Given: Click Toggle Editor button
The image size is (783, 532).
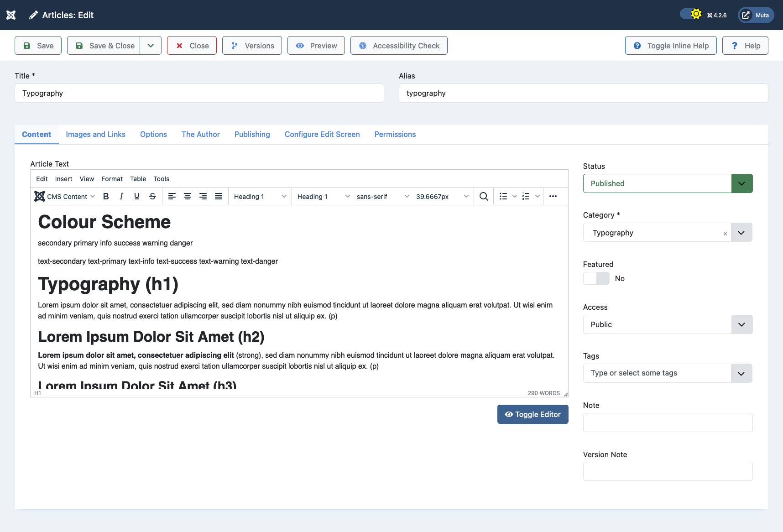Looking at the screenshot, I should [532, 414].
